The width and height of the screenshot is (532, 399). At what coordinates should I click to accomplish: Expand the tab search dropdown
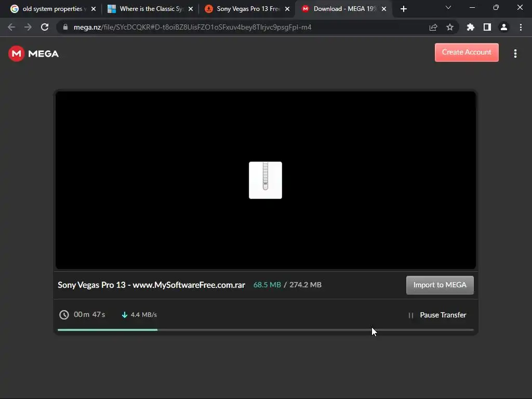click(448, 7)
